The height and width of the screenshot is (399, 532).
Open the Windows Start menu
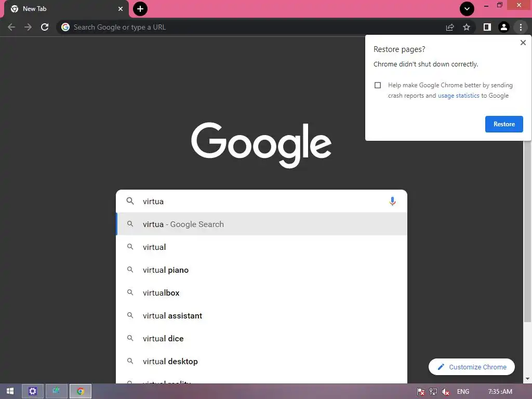10,391
